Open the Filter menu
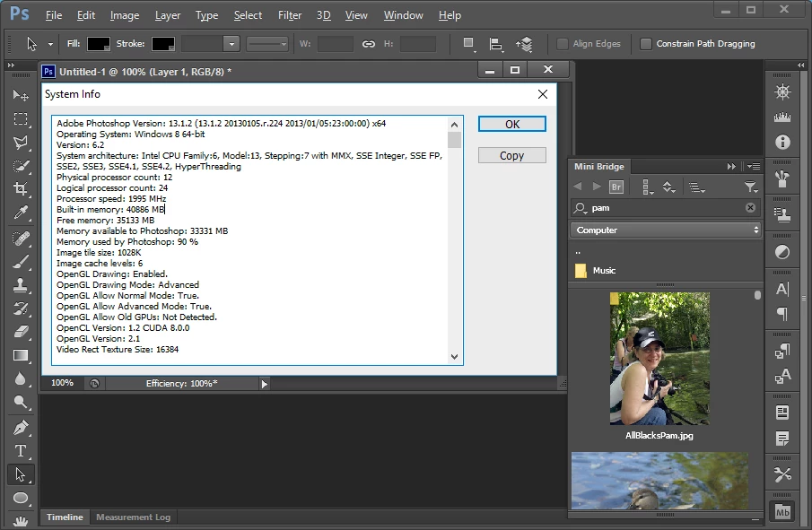 pos(290,15)
